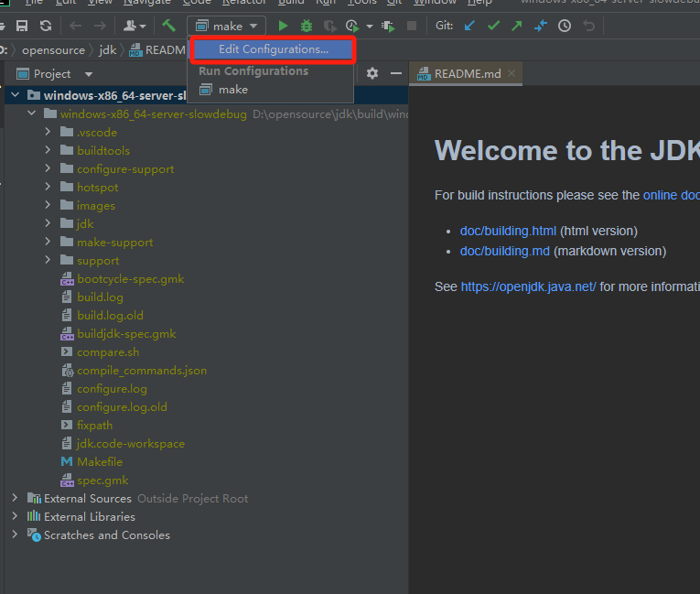Show Git history clock icon
The image size is (700, 594).
(565, 26)
